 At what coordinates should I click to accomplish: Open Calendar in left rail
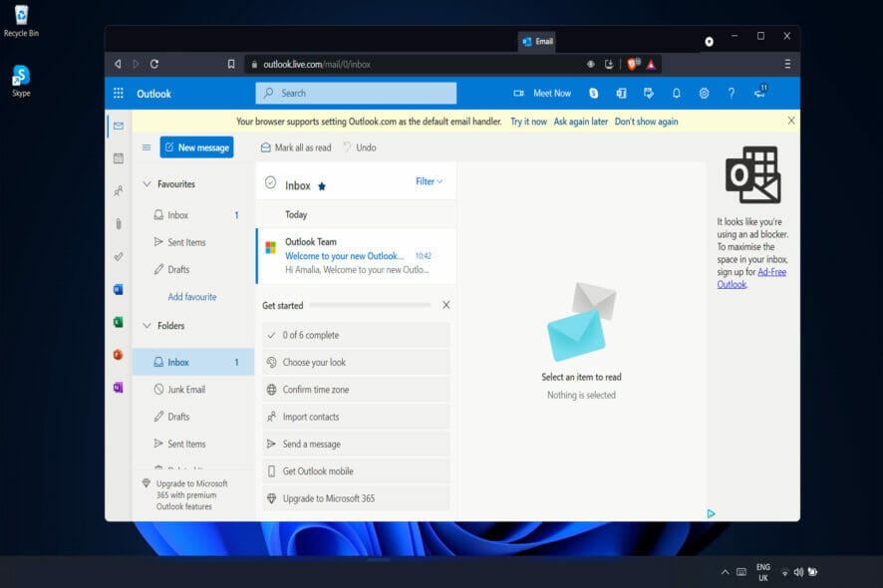tap(119, 158)
